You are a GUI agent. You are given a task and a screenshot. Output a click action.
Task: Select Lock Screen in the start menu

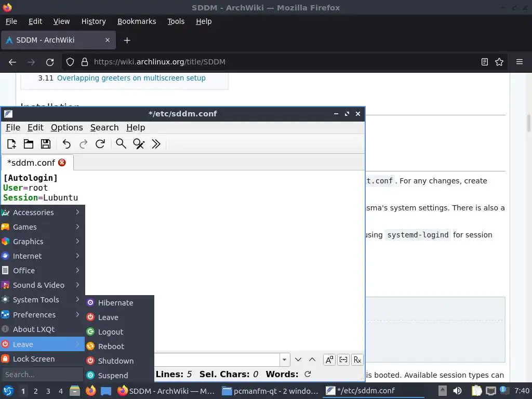(x=43, y=358)
